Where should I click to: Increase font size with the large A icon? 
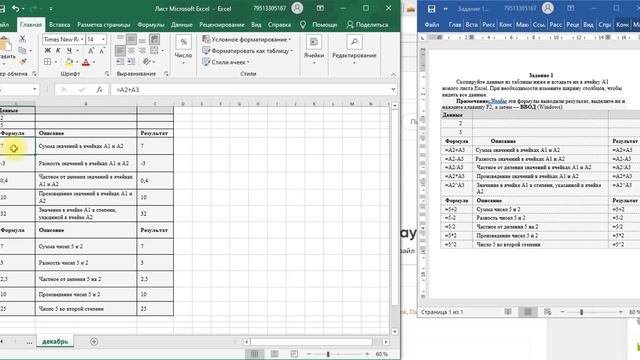click(91, 51)
